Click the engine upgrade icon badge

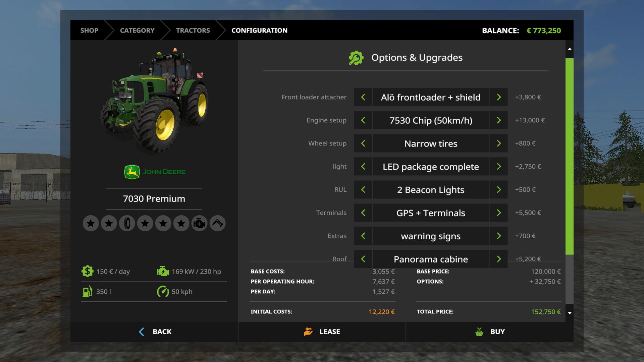pyautogui.click(x=199, y=223)
